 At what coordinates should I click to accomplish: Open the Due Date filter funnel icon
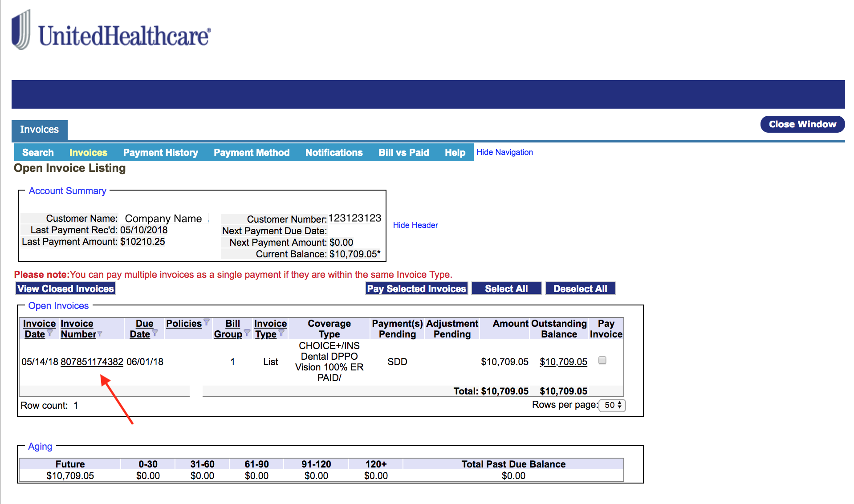tap(155, 333)
